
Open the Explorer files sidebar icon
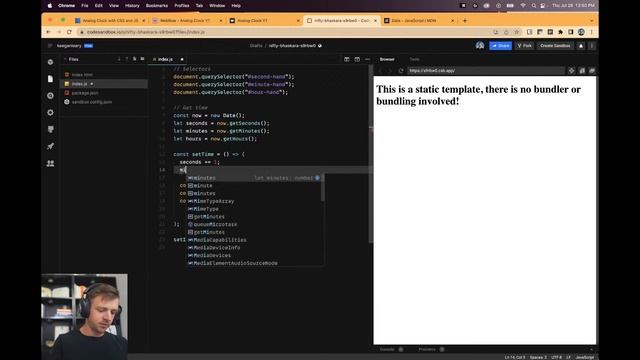(x=50, y=79)
